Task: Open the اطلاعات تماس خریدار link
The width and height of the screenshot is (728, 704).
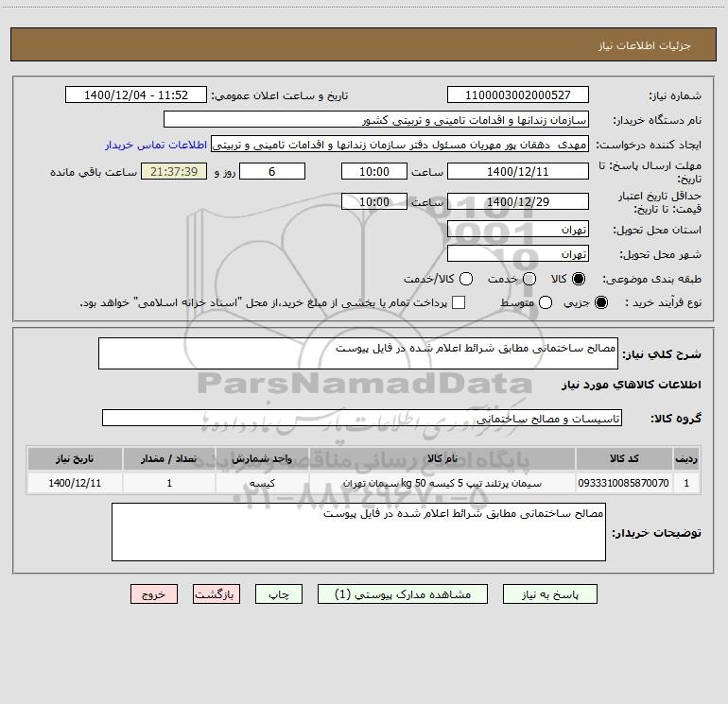Action: click(156, 145)
